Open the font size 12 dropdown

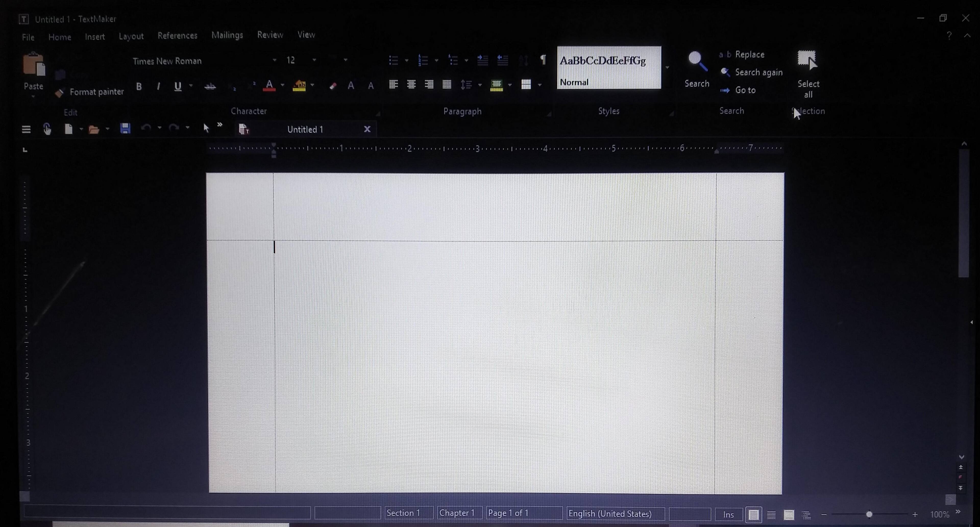point(314,60)
